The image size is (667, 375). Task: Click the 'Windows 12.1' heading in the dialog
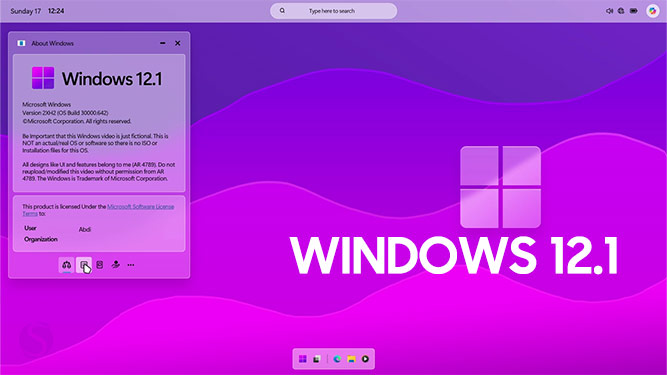112,79
